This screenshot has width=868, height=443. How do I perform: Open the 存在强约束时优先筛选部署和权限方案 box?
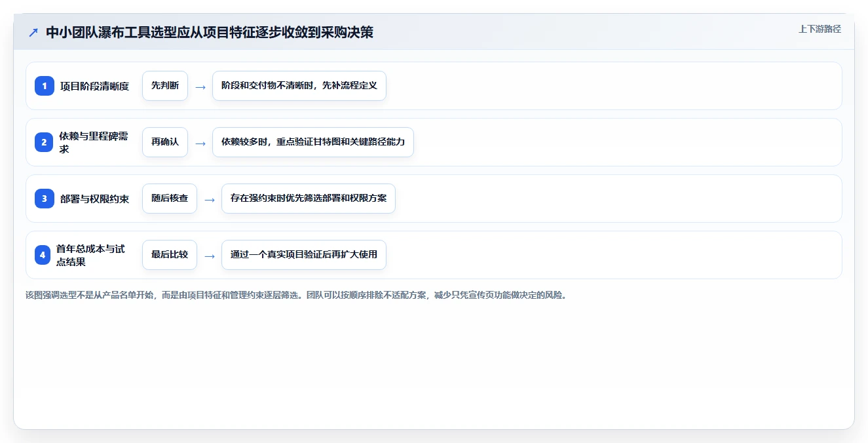tap(309, 199)
